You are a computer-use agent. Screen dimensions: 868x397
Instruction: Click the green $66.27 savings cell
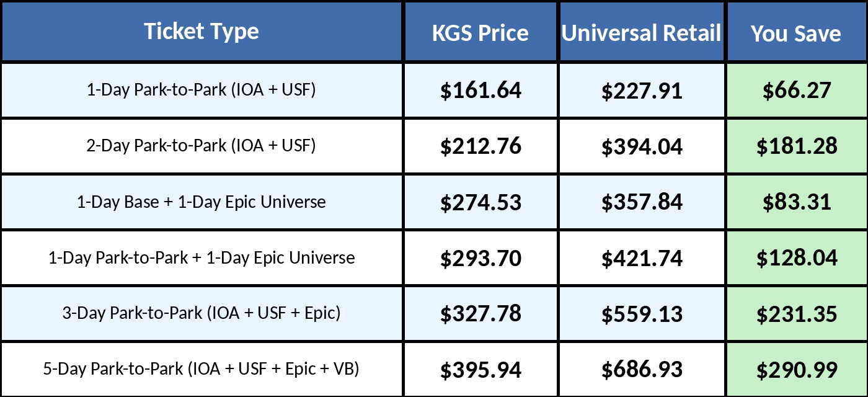pyautogui.click(x=796, y=91)
